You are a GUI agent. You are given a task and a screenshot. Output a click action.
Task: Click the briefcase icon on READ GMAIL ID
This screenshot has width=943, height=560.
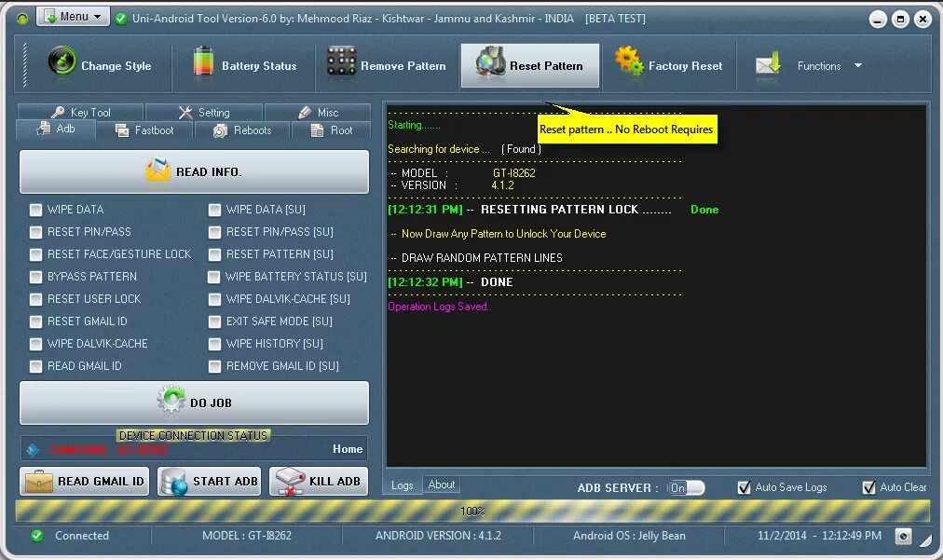pos(39,481)
